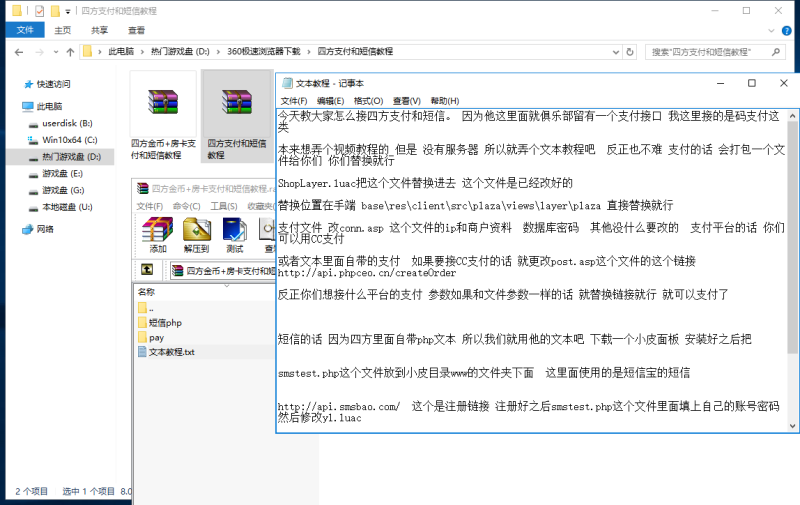The width and height of the screenshot is (800, 505).
Task: Click the WinRAR 添加 (Add) icon
Action: point(157,235)
